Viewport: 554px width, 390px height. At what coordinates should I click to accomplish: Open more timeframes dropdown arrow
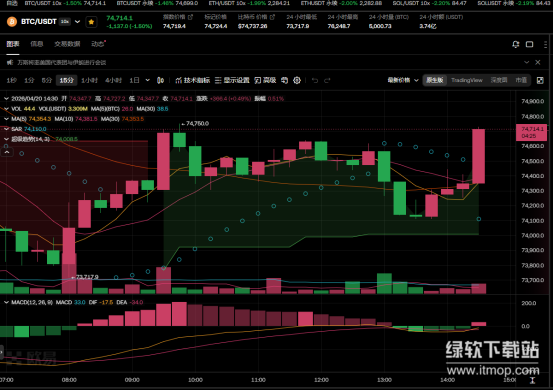148,81
